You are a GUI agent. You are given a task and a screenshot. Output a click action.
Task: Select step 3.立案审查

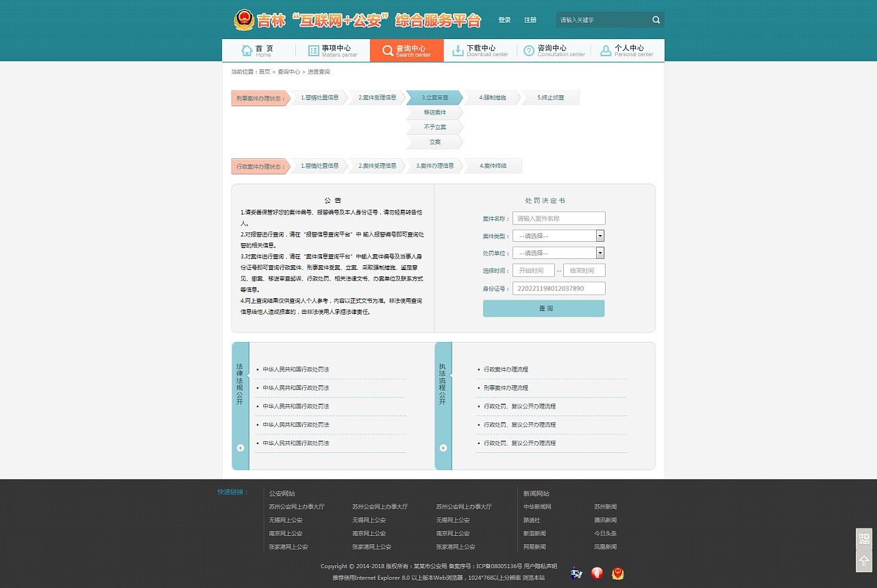[x=434, y=97]
